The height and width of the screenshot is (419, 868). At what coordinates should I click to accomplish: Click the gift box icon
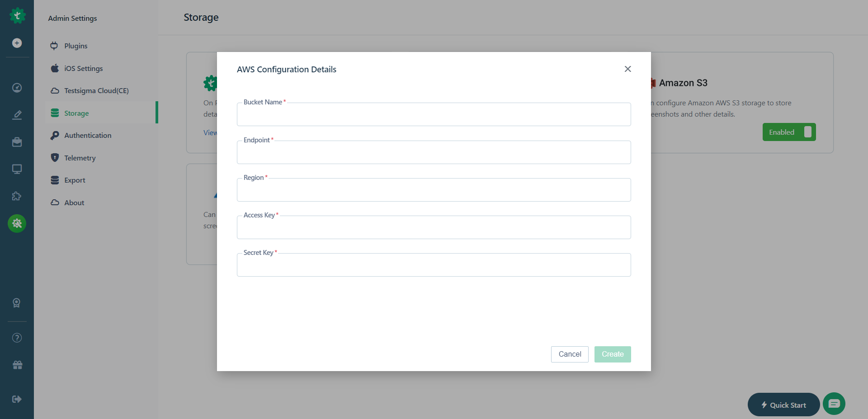click(17, 365)
